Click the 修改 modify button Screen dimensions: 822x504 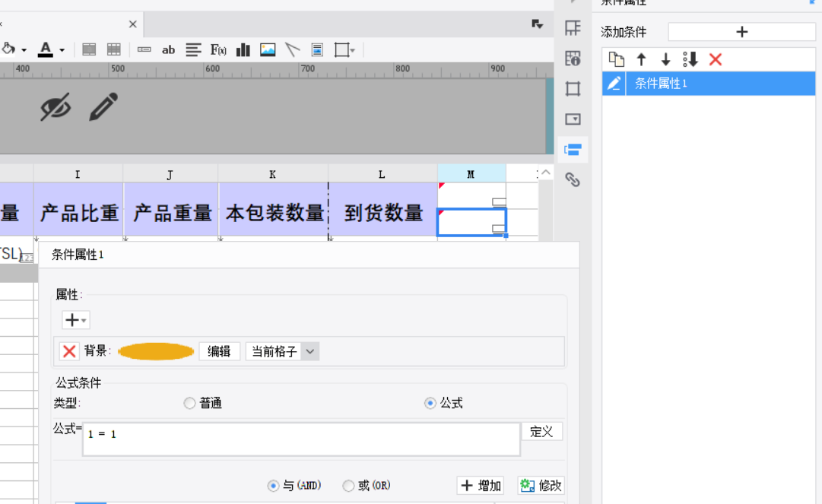541,485
